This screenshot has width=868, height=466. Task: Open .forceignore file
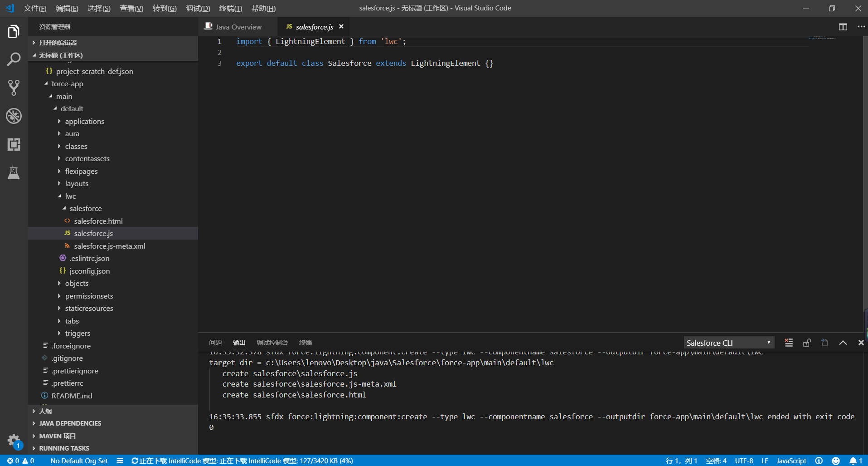click(x=113, y=346)
